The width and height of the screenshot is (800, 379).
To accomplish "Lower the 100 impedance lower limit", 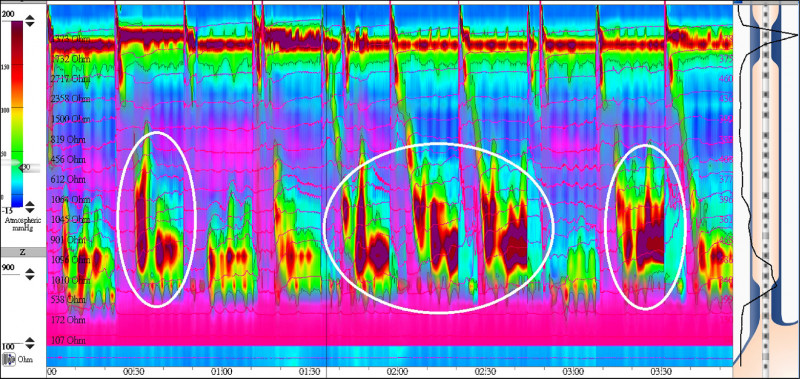I will [x=30, y=346].
